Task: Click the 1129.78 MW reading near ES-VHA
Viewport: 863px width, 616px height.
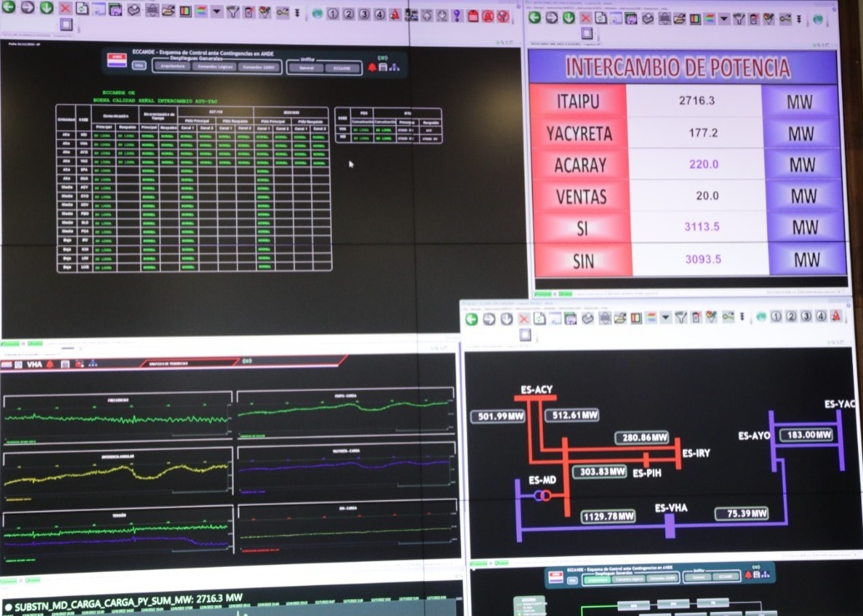Action: [608, 517]
